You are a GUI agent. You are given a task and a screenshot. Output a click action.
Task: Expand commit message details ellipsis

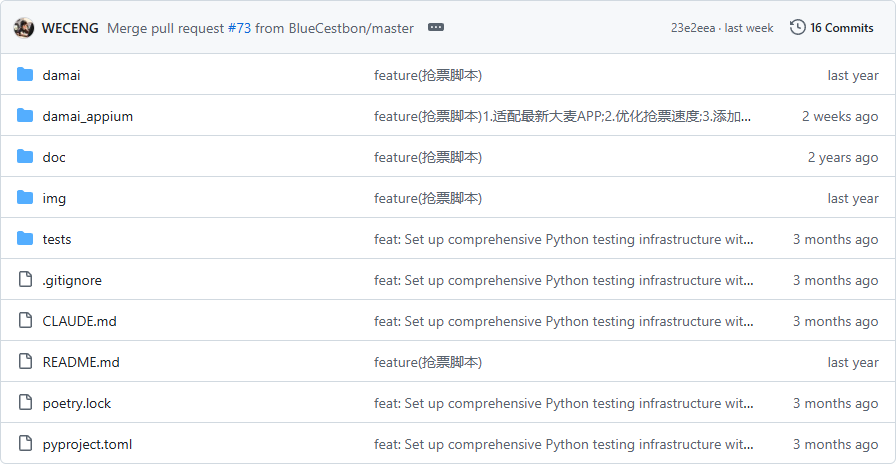pos(435,28)
